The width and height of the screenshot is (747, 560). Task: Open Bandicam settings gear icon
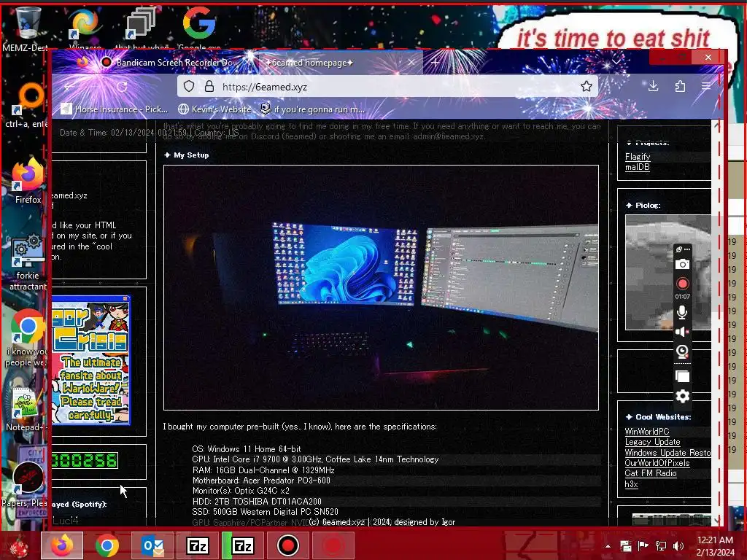pyautogui.click(x=682, y=396)
